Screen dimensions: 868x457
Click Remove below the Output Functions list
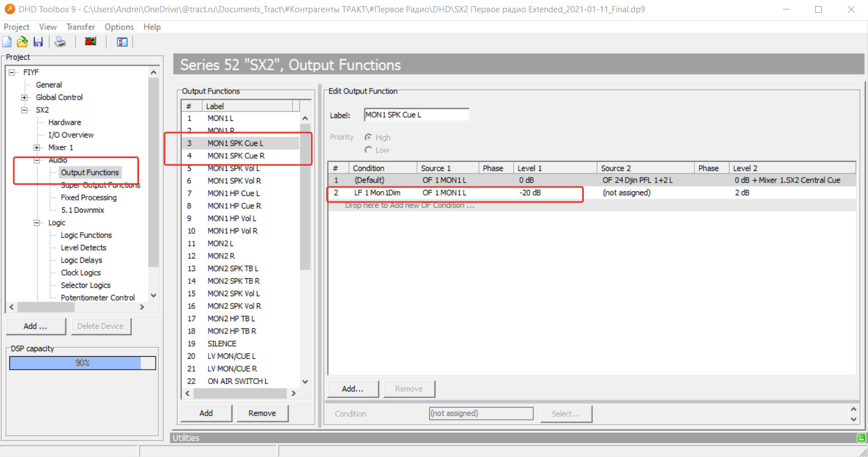pyautogui.click(x=262, y=413)
